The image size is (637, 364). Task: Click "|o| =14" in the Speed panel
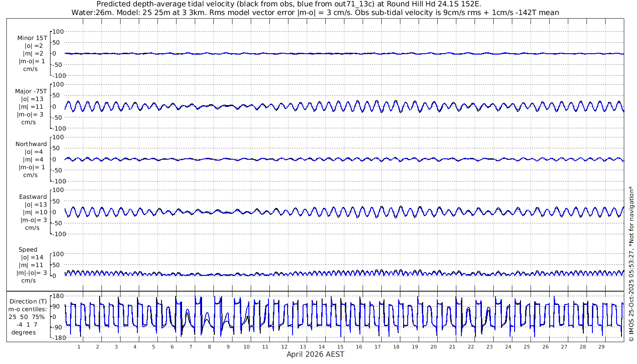tap(32, 257)
